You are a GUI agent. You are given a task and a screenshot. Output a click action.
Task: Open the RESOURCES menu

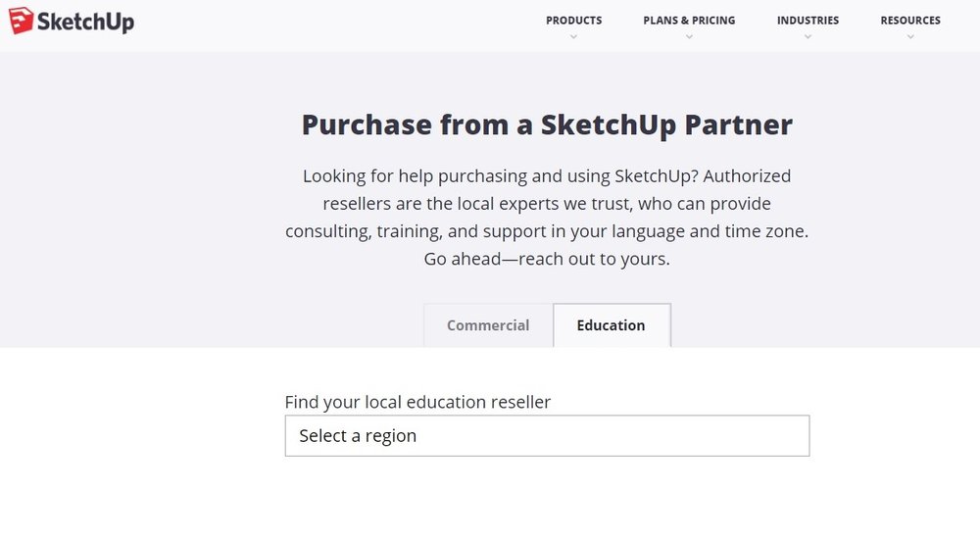[x=909, y=20]
